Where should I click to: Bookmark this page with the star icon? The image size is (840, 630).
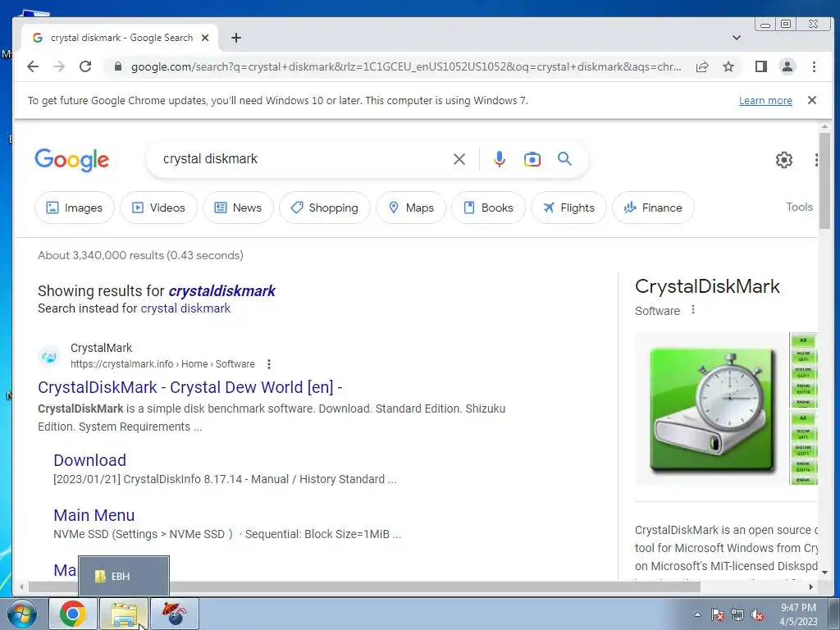coord(728,66)
